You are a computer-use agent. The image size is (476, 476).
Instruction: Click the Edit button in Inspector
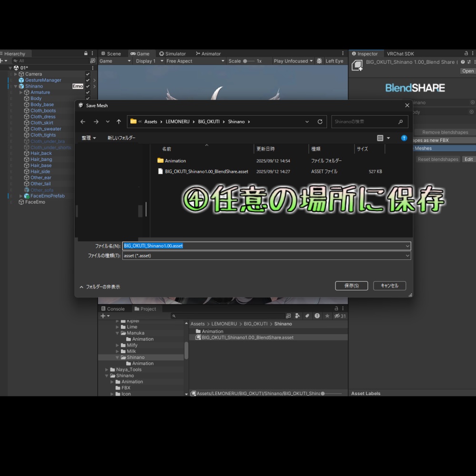click(468, 159)
